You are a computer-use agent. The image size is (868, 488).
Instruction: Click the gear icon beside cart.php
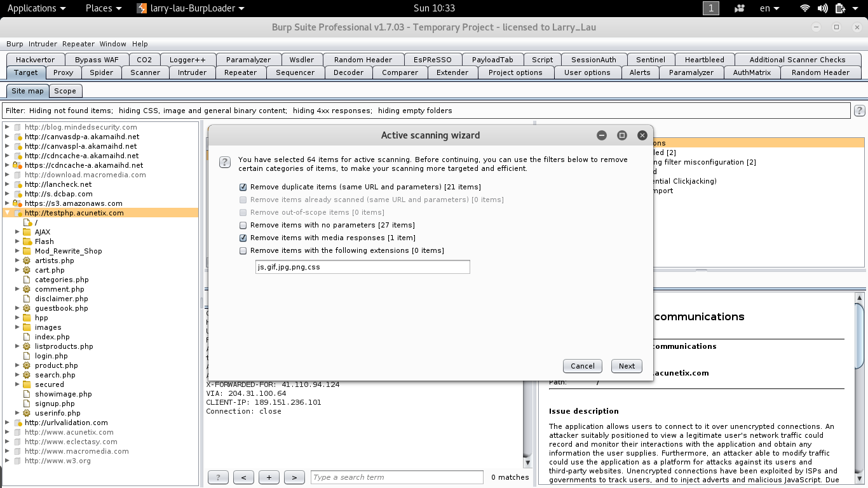click(27, 270)
